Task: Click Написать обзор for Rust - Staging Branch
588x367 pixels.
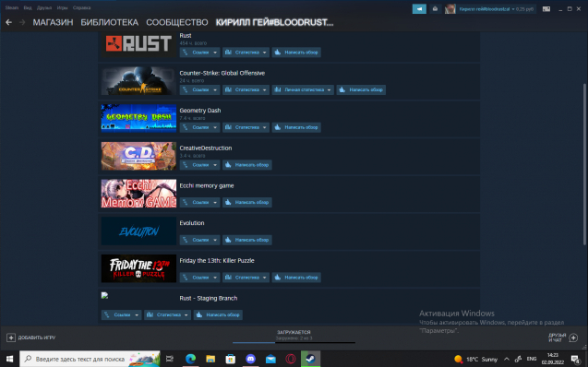Action: click(218, 315)
